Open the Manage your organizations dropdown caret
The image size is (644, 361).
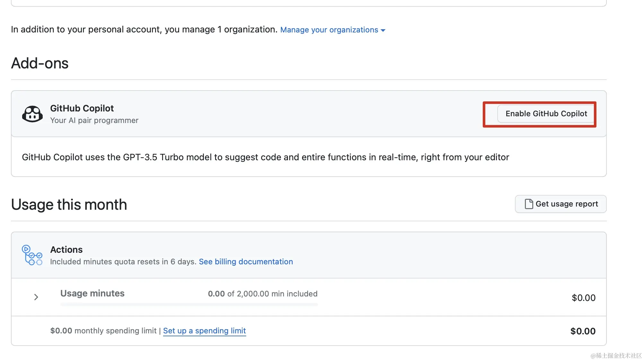coord(383,30)
